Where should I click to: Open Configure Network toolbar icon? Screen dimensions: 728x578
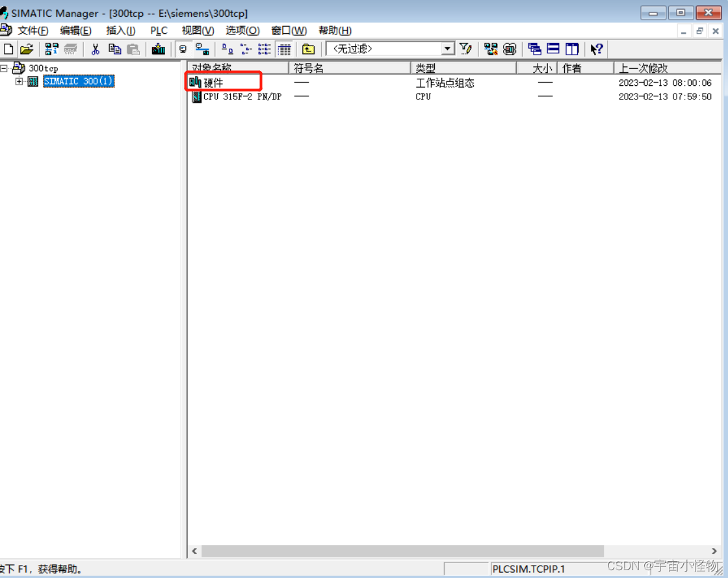click(491, 49)
